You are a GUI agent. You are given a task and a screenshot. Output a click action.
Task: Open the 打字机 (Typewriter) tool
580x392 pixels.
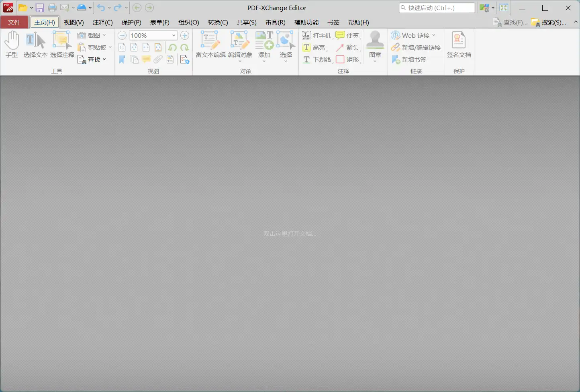(317, 35)
